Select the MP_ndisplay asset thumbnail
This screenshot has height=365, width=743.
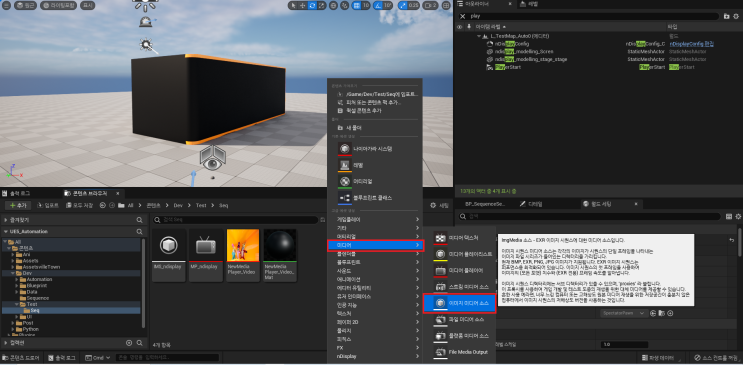206,255
